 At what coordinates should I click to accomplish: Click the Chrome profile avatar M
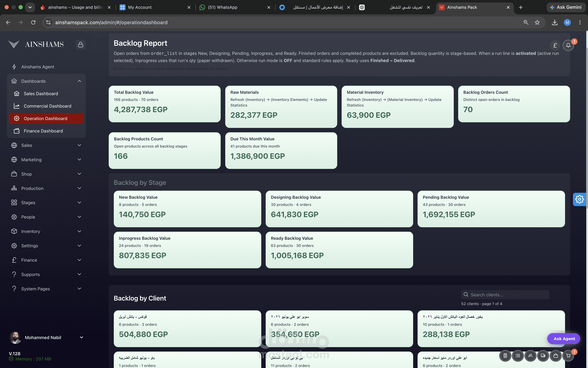coord(567,22)
